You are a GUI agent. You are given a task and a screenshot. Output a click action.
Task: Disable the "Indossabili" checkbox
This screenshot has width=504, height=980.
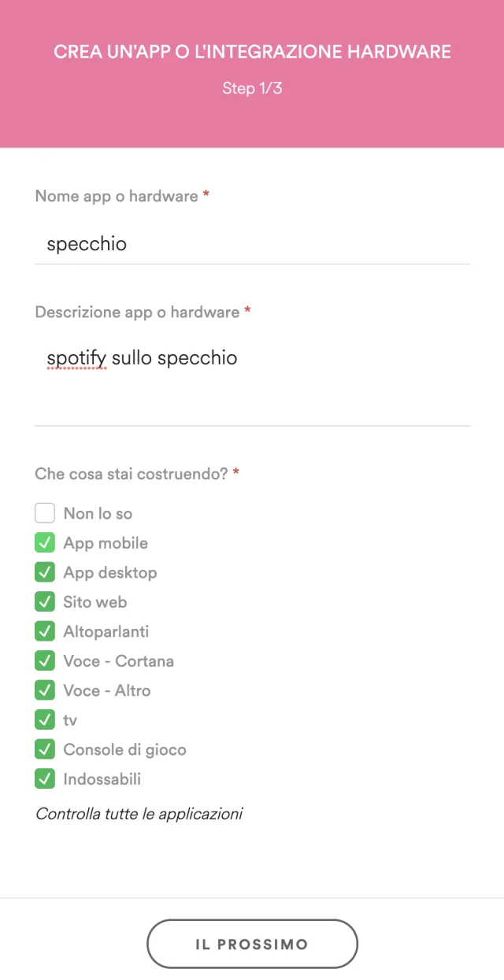45,778
